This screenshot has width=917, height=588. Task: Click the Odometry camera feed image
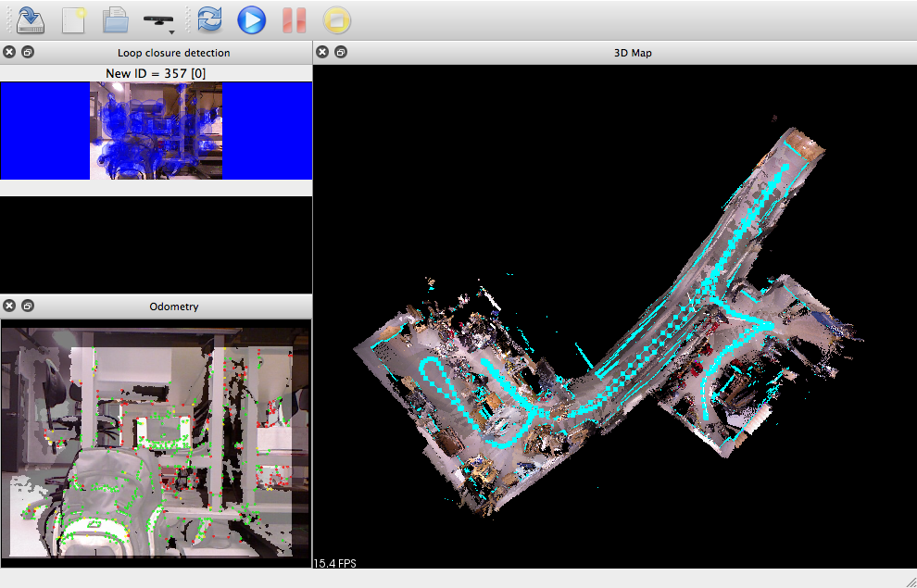pyautogui.click(x=156, y=440)
